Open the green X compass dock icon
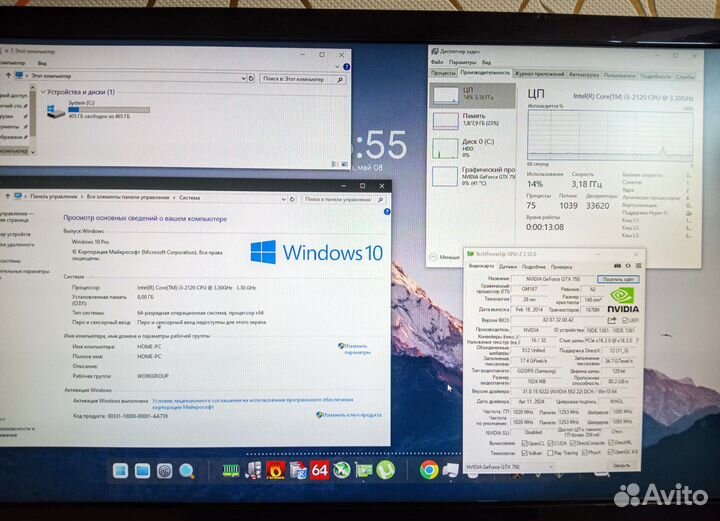Screen dimensions: 720x521 [342, 471]
